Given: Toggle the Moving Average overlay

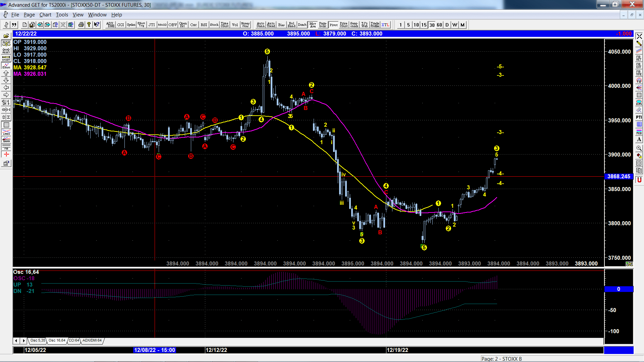Looking at the screenshot, I should pos(313,25).
